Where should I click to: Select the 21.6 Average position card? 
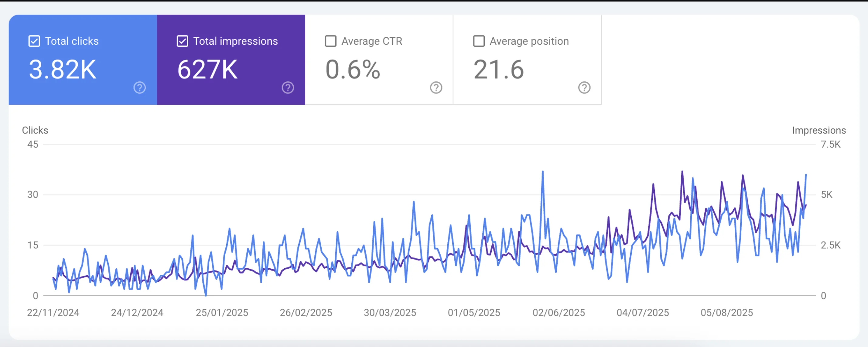pyautogui.click(x=499, y=70)
